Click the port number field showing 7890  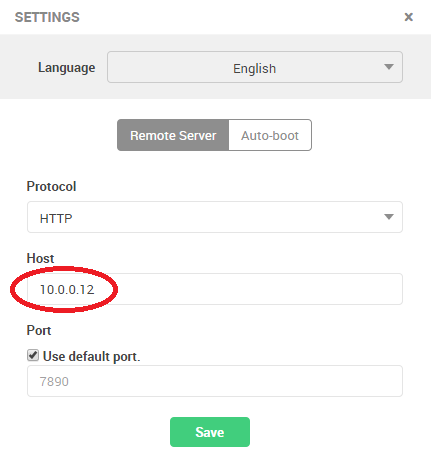tap(215, 381)
